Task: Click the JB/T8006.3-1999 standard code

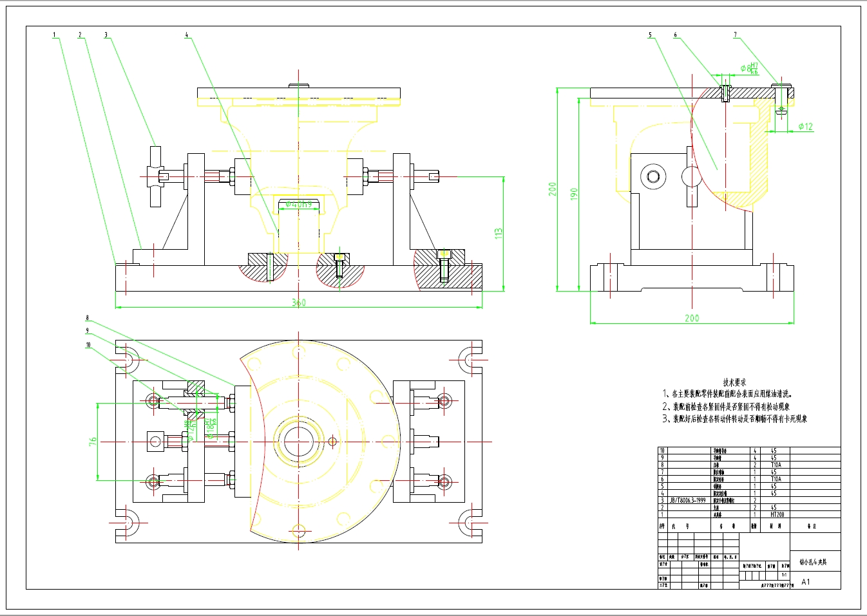Action: (x=687, y=500)
